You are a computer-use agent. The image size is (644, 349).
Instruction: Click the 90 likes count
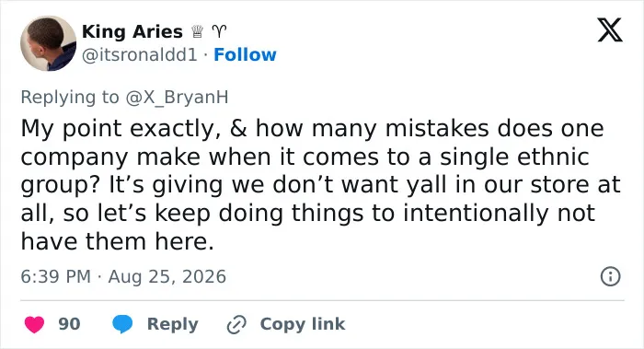(x=69, y=324)
